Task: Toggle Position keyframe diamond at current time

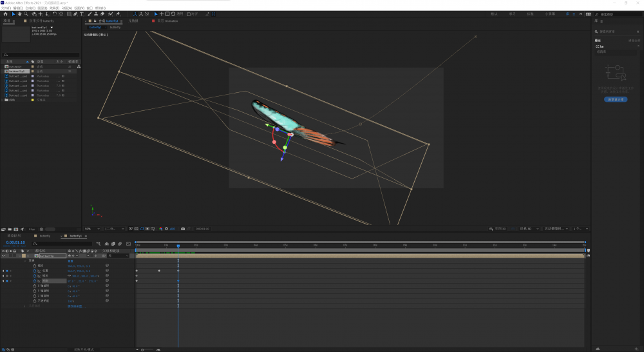Action: [7, 271]
